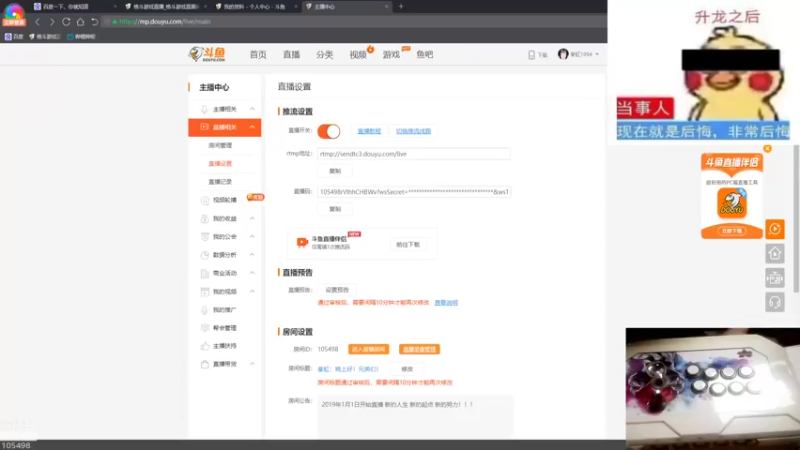Open 鱼吧 in the top navigation

pos(424,55)
